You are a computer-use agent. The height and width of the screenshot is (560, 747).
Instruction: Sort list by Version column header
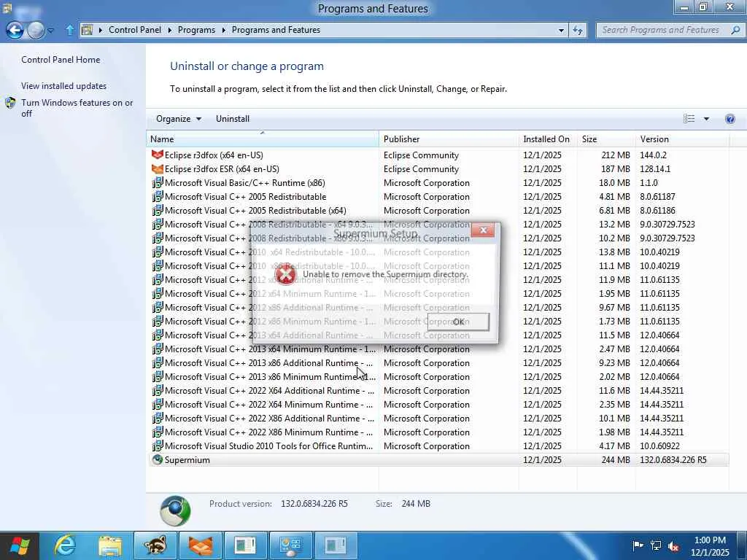681,139
